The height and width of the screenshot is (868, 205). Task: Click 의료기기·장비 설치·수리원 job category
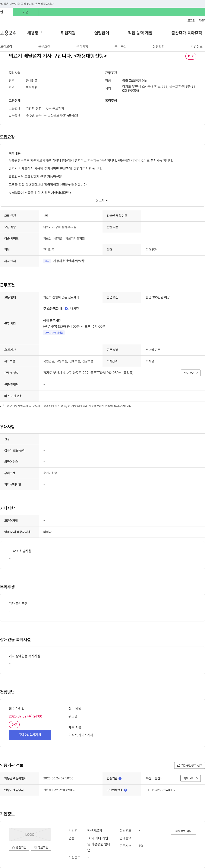(60, 227)
